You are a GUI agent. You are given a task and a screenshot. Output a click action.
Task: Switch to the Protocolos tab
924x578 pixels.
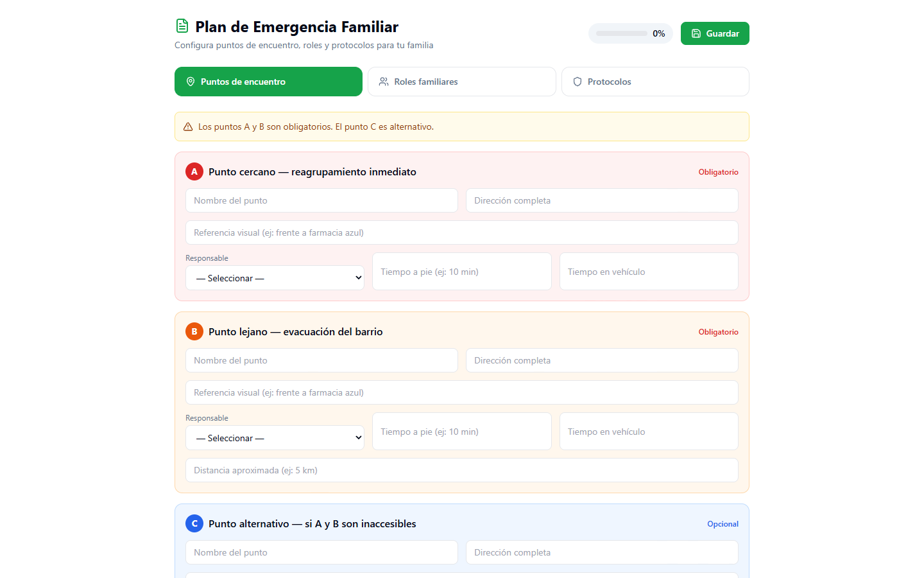pos(655,82)
